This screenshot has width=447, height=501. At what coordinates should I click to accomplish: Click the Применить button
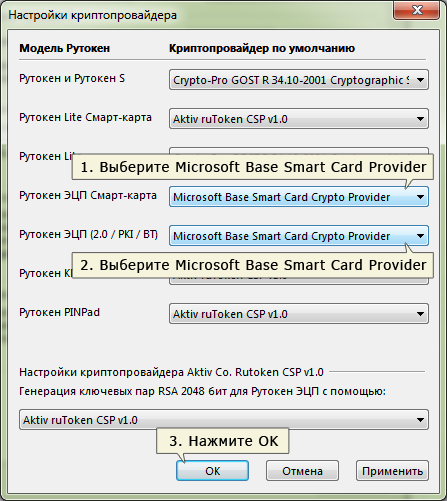392,471
